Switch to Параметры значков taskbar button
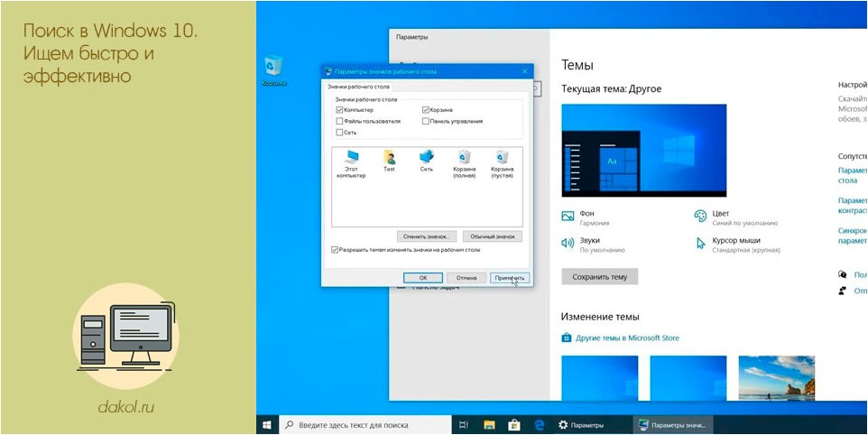The width and height of the screenshot is (868, 435). [x=672, y=425]
